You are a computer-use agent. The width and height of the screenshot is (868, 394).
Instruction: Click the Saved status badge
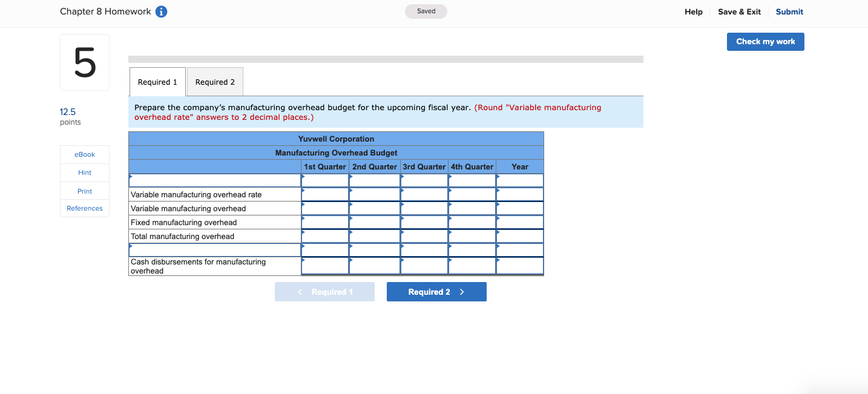pos(426,11)
